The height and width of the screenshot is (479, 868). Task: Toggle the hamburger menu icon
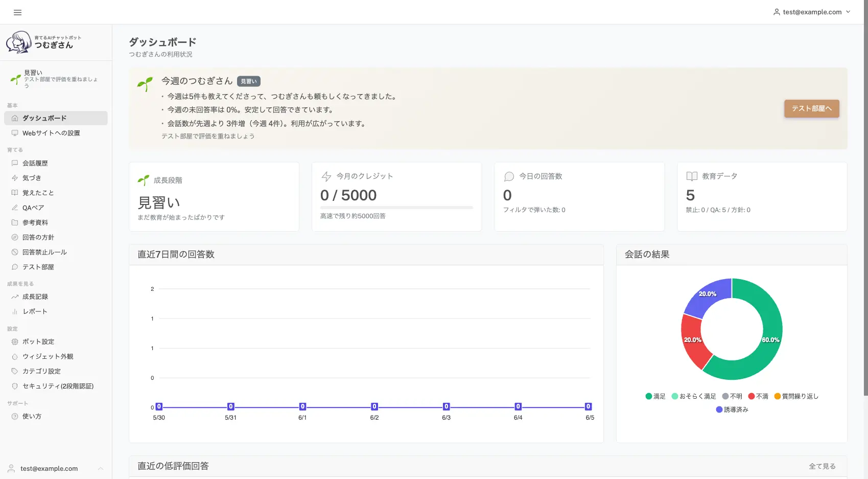[x=17, y=12]
